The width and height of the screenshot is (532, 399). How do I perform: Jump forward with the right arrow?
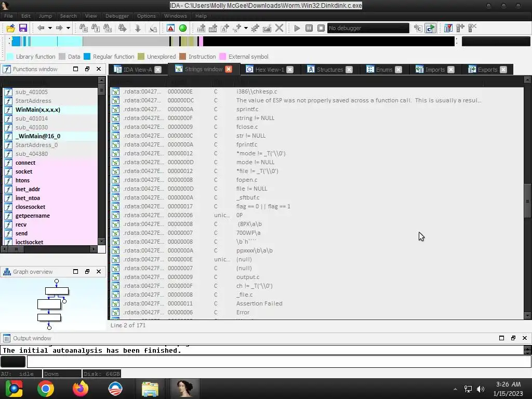(59, 28)
